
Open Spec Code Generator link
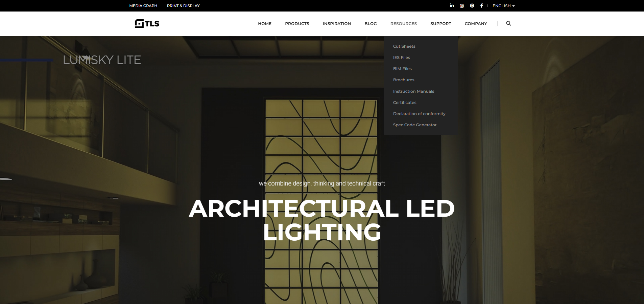[414, 125]
